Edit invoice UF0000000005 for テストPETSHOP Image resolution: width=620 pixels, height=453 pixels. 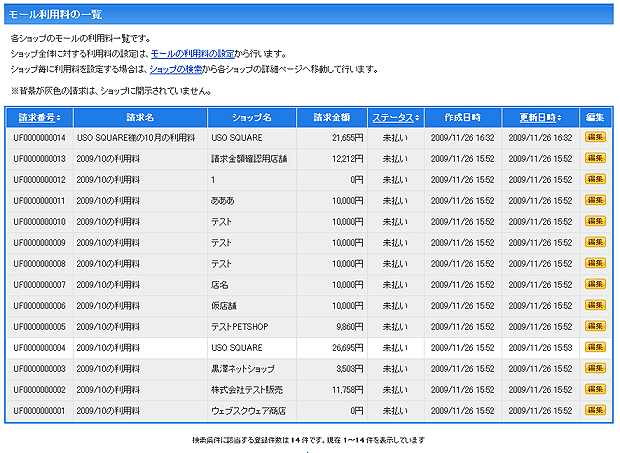click(594, 327)
